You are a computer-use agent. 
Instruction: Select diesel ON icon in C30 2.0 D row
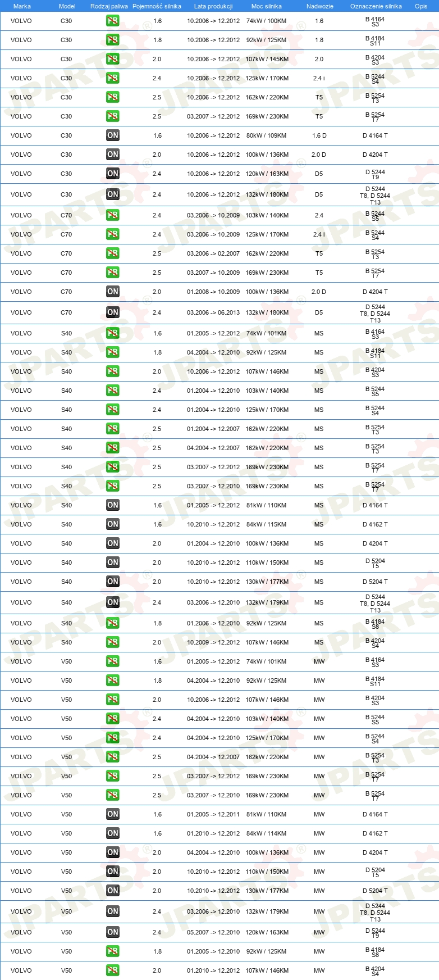pyautogui.click(x=113, y=155)
